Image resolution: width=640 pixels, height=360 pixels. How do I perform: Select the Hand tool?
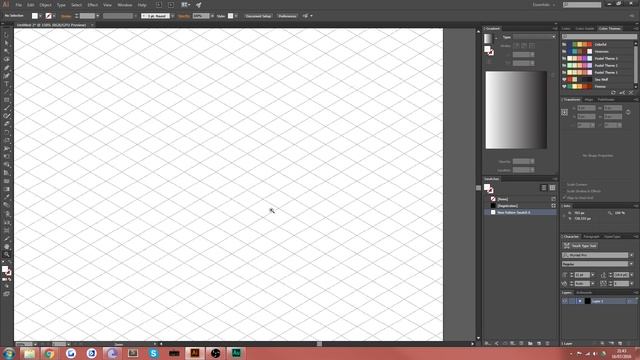coord(6,247)
